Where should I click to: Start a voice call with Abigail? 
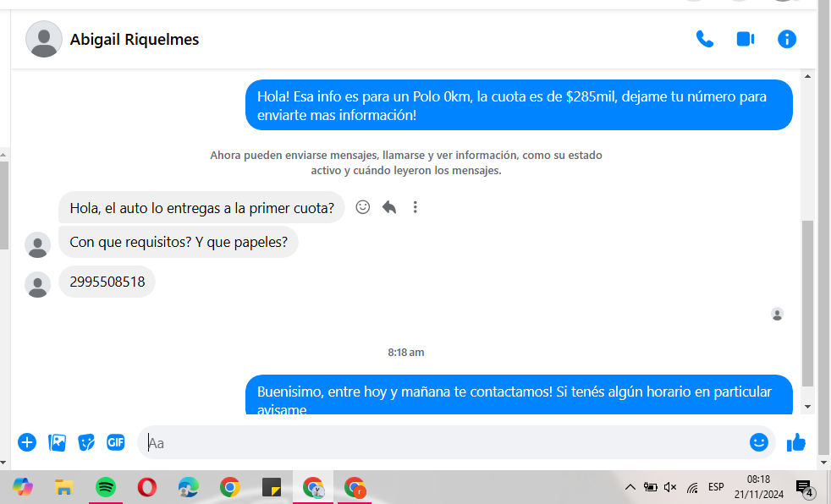704,39
